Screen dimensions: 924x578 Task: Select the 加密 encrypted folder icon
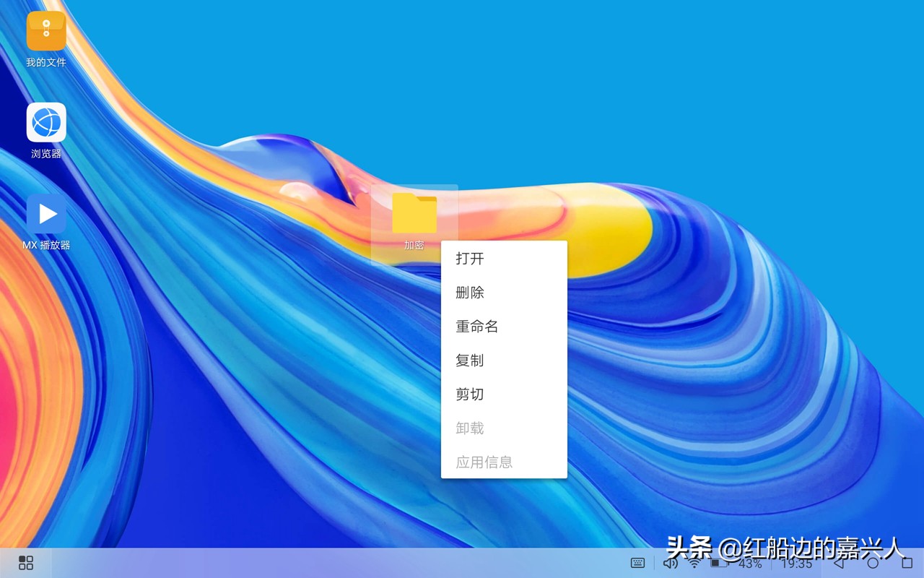point(413,213)
